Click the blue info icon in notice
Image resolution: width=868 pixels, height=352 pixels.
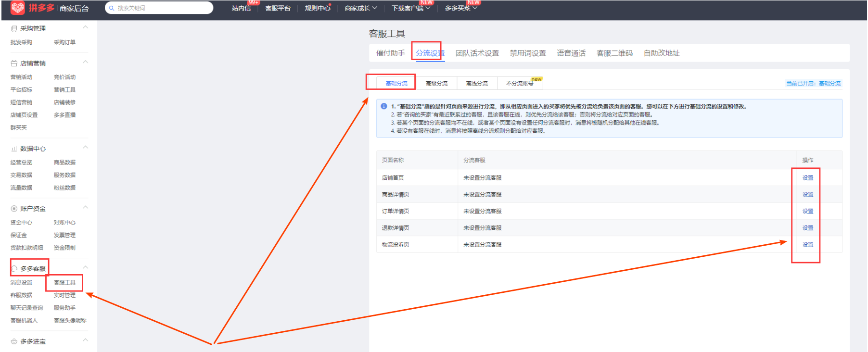pyautogui.click(x=384, y=106)
